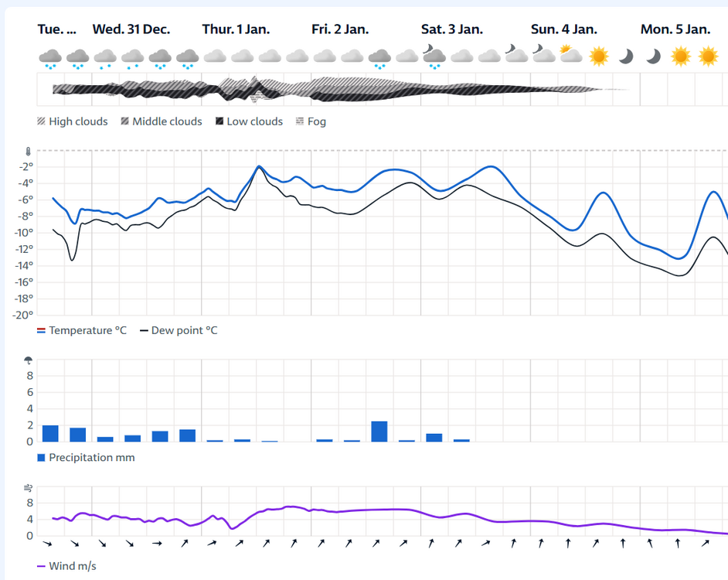Click the blue Precipitation mm legend swatch

pyautogui.click(x=42, y=458)
